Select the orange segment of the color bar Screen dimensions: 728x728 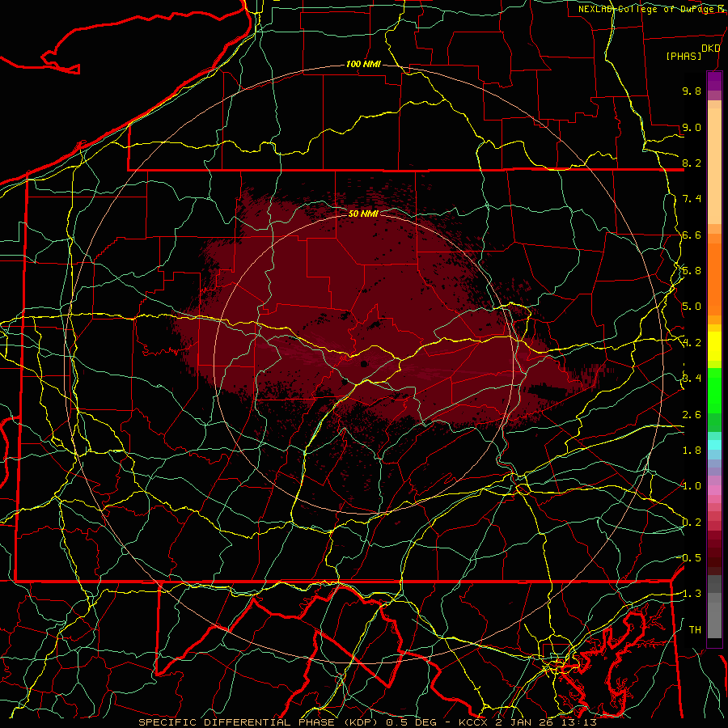pos(714,279)
